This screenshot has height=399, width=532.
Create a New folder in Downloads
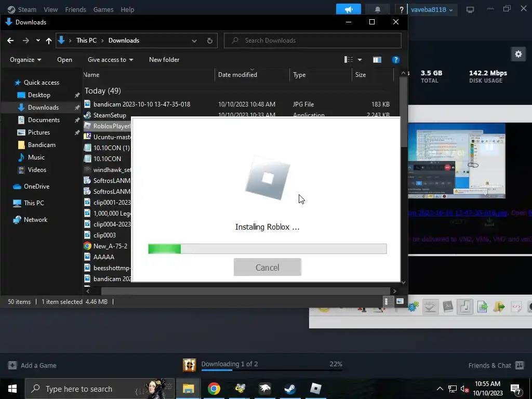(164, 60)
